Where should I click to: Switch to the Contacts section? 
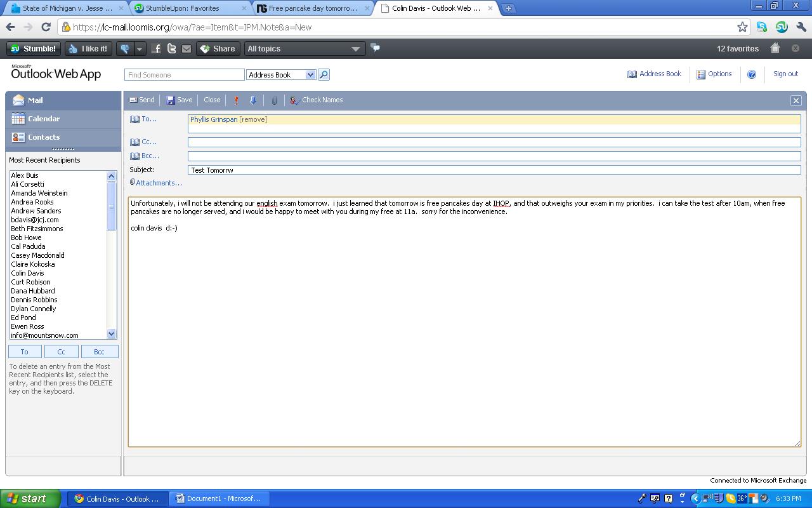pyautogui.click(x=43, y=137)
